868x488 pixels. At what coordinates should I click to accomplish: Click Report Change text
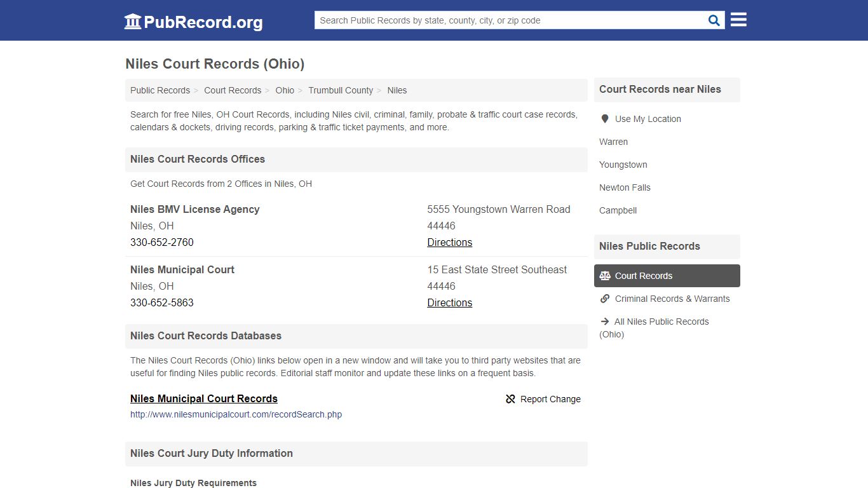click(x=550, y=399)
